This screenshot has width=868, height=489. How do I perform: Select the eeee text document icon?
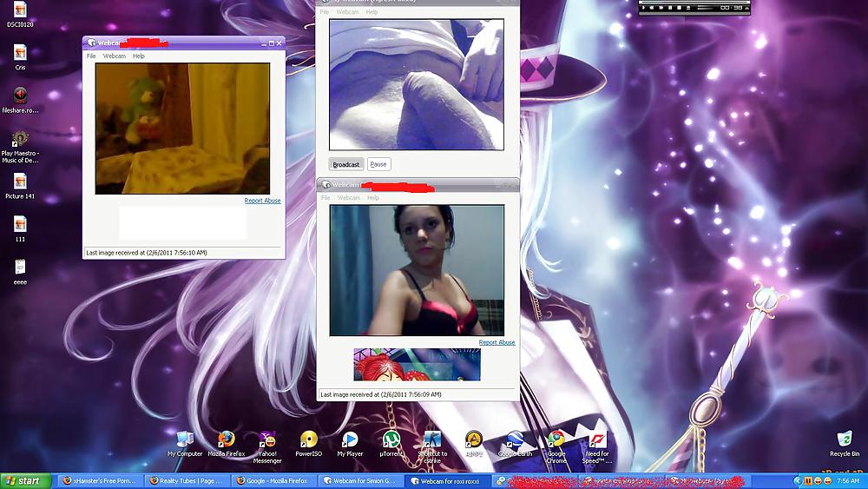(20, 272)
